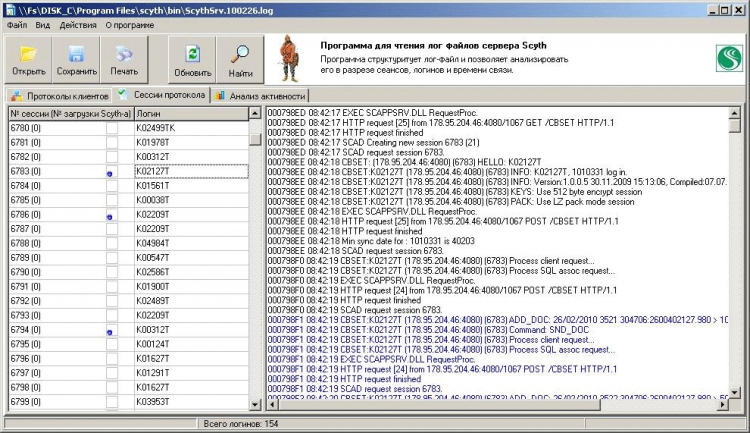Sort by the Логин column header
The height and width of the screenshot is (433, 750).
click(190, 113)
